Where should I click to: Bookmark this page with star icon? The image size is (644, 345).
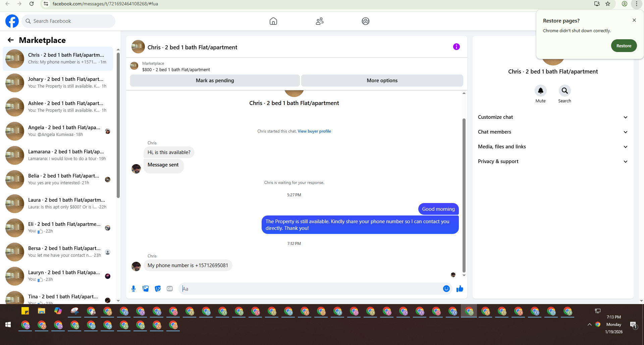pyautogui.click(x=608, y=4)
